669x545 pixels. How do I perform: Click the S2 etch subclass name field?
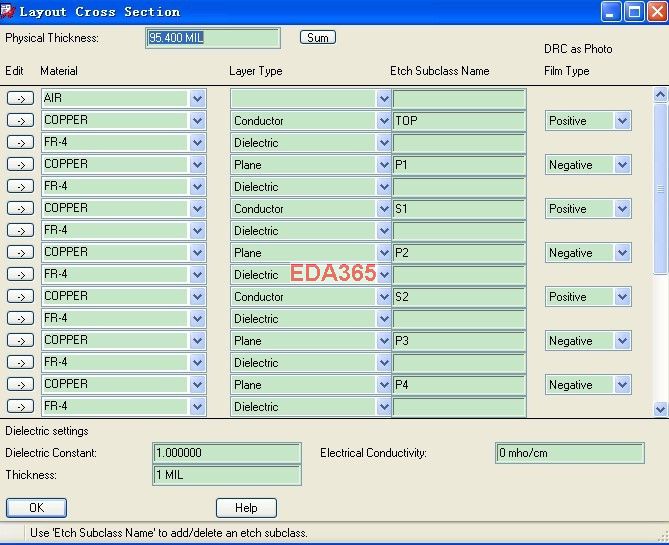(x=459, y=297)
